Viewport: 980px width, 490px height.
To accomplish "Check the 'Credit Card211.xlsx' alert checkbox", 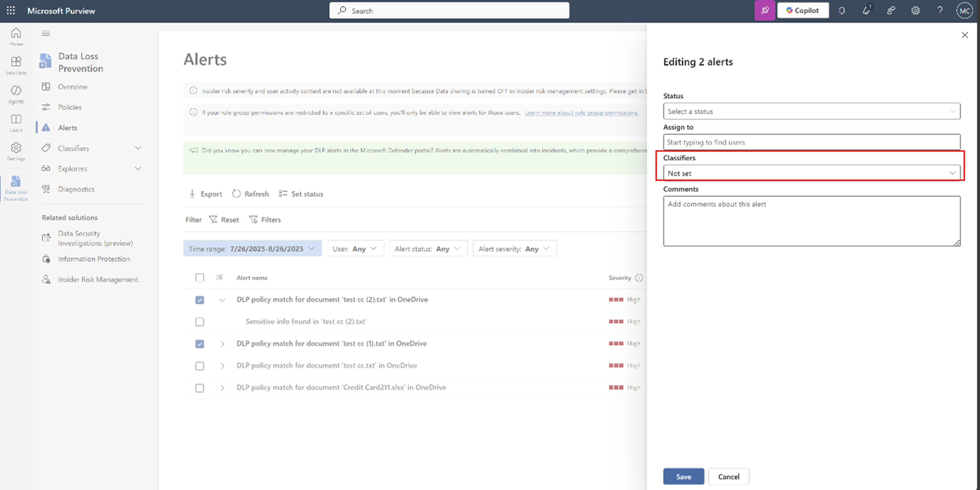I will [199, 388].
